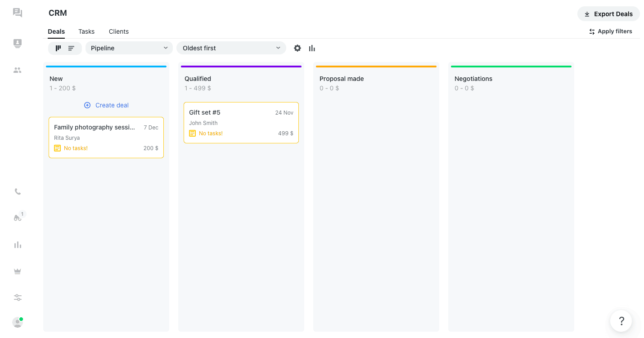Open the user profile avatar in sidebar

[x=18, y=322]
